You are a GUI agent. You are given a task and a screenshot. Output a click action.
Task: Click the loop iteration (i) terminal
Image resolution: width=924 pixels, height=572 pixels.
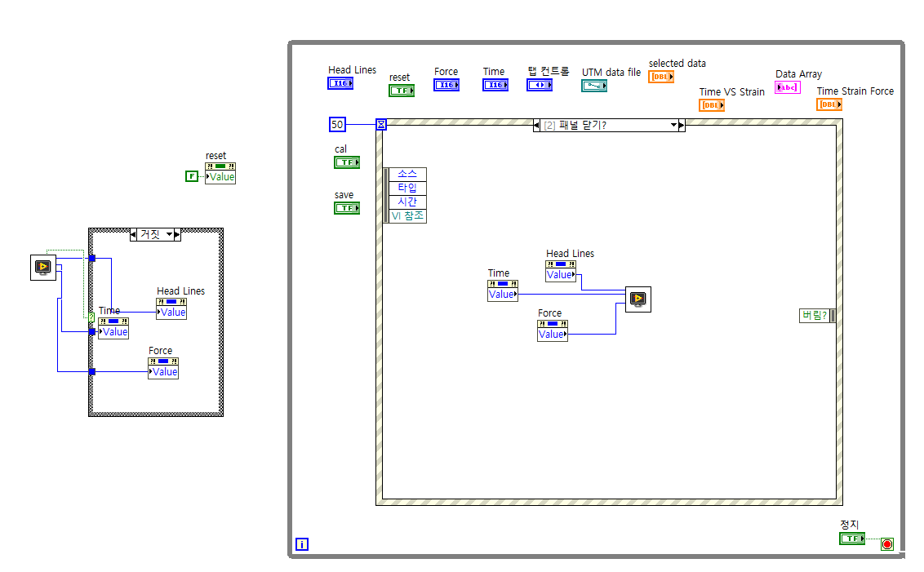pos(301,543)
